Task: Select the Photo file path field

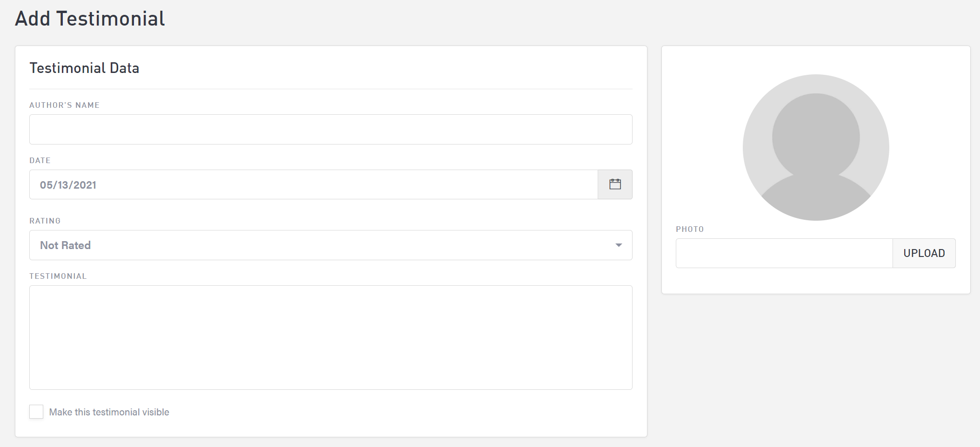Action: click(784, 253)
